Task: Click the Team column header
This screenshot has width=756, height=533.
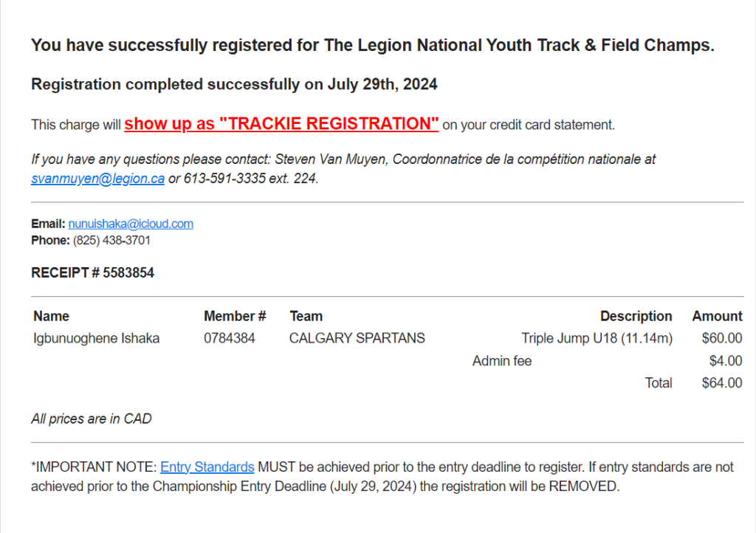Action: pyautogui.click(x=306, y=316)
